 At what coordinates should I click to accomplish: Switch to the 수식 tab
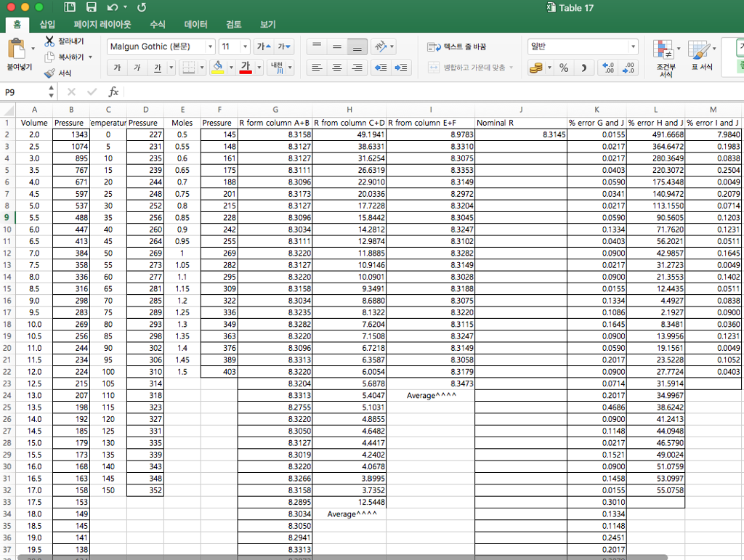pyautogui.click(x=158, y=24)
